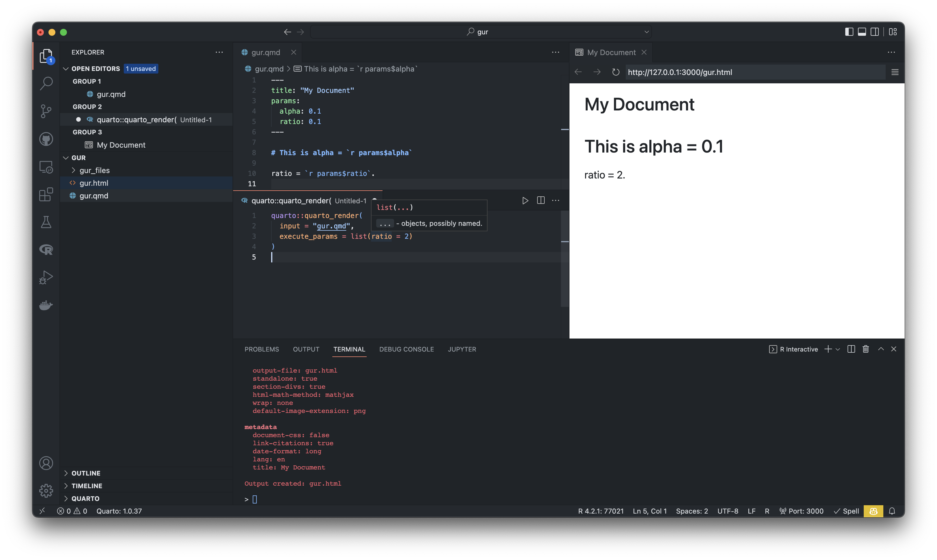The width and height of the screenshot is (937, 560).
Task: Click Quarto: 1.0.37 in status bar
Action: [119, 511]
